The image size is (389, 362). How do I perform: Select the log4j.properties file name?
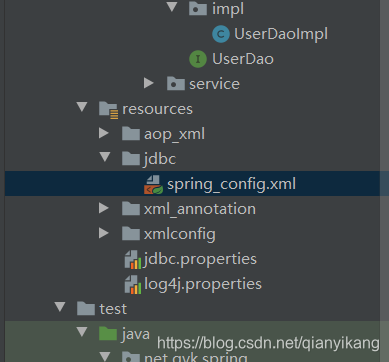coord(203,284)
